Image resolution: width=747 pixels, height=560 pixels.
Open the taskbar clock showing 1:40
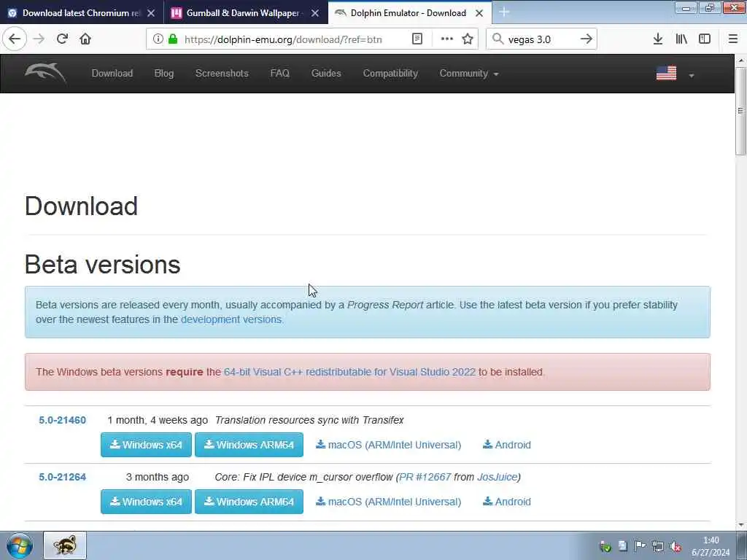pyautogui.click(x=711, y=546)
